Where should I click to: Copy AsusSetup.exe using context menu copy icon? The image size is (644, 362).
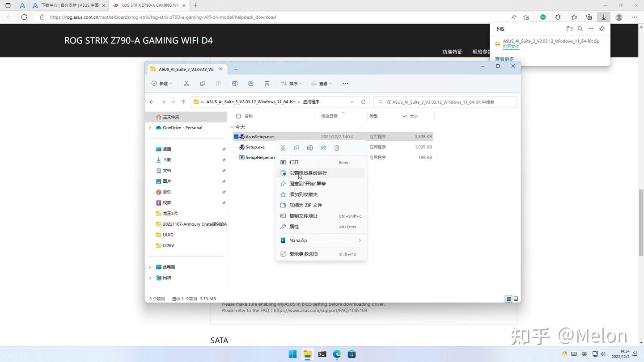click(296, 147)
